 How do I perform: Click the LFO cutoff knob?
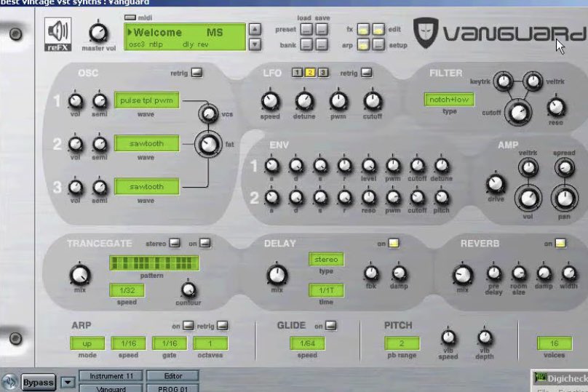373,101
